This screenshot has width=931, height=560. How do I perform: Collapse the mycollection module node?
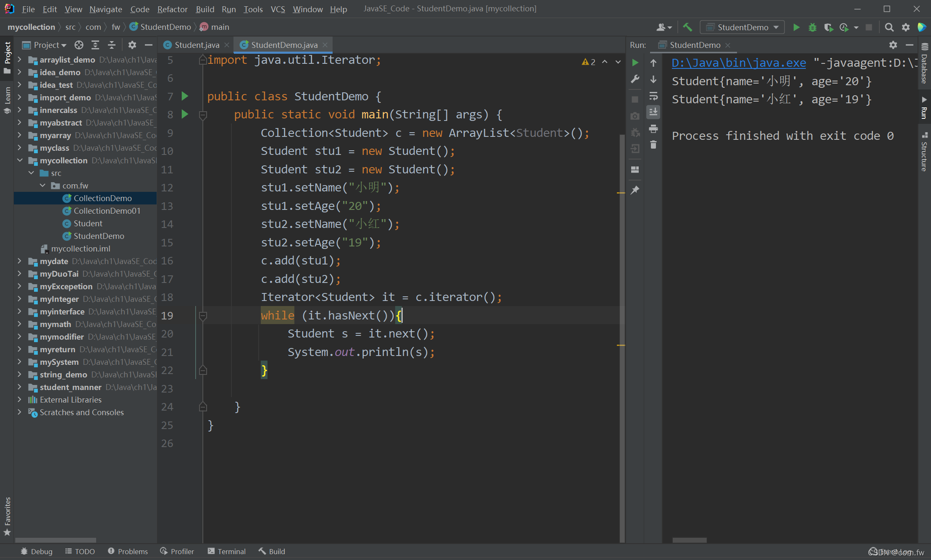[20, 160]
